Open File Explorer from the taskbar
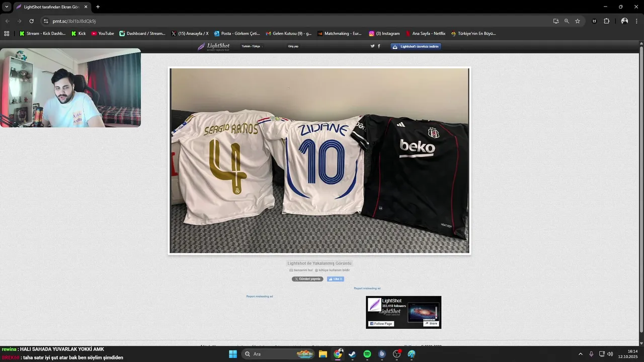 tap(323, 354)
